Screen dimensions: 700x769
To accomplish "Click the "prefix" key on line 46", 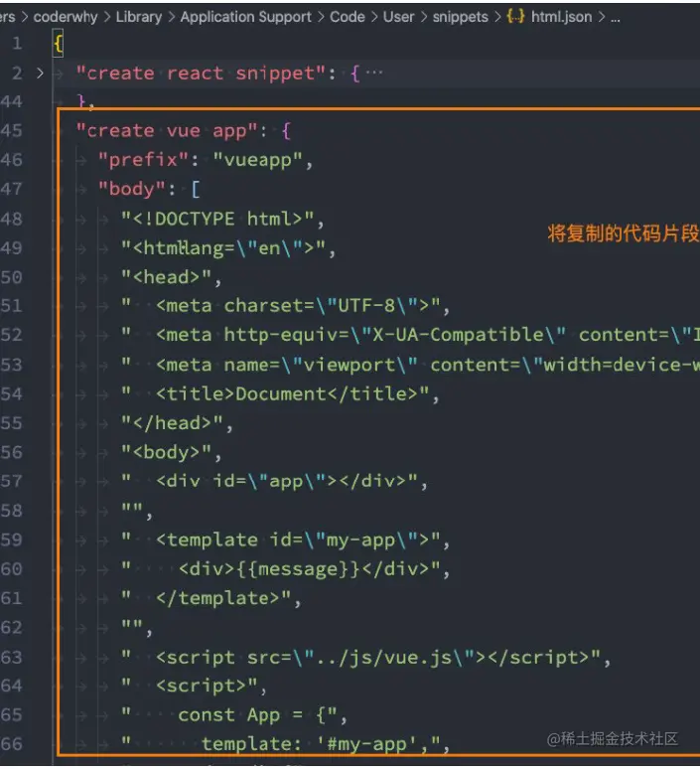I will [x=143, y=160].
